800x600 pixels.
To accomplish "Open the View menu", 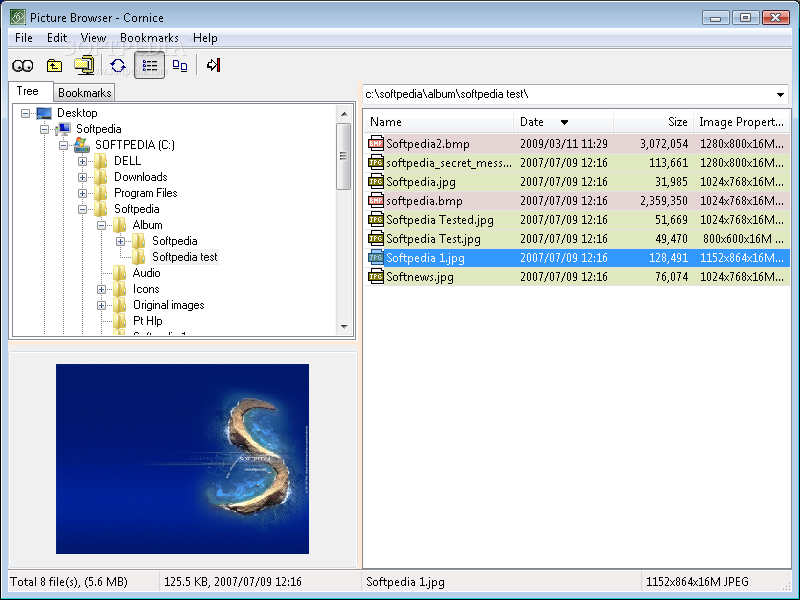I will pos(93,38).
